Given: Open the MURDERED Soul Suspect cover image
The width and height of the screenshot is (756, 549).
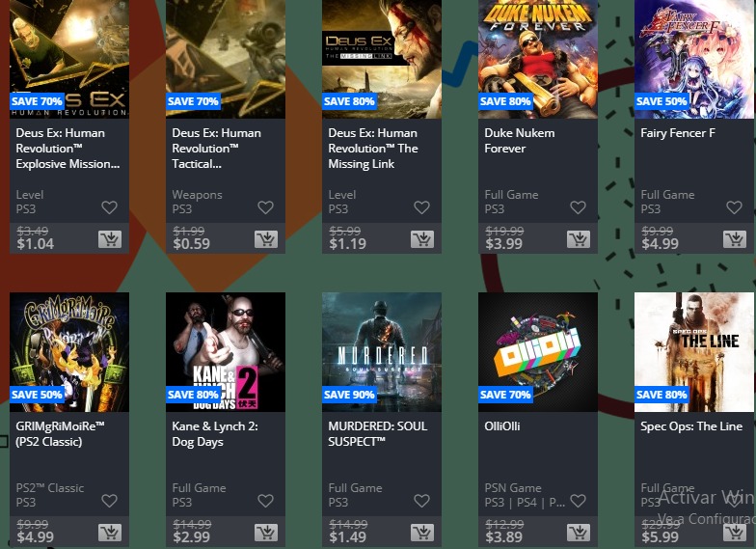Looking at the screenshot, I should (x=382, y=352).
